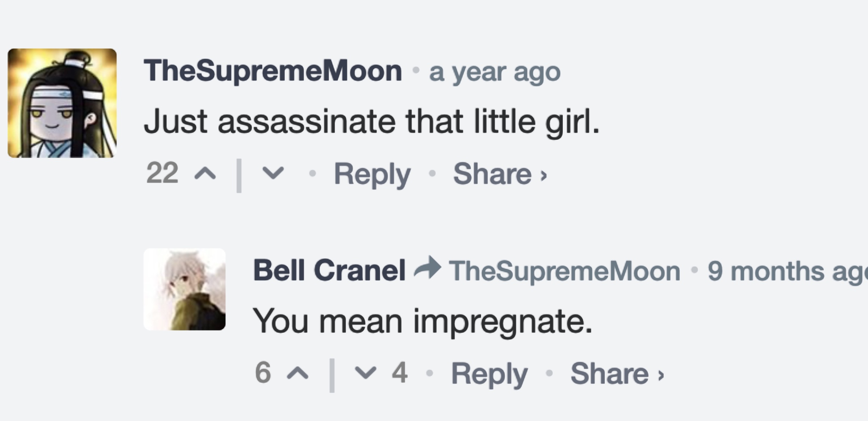The image size is (868, 421).
Task: Expand Share options on TheSupremeMoon's comment
Action: point(499,174)
